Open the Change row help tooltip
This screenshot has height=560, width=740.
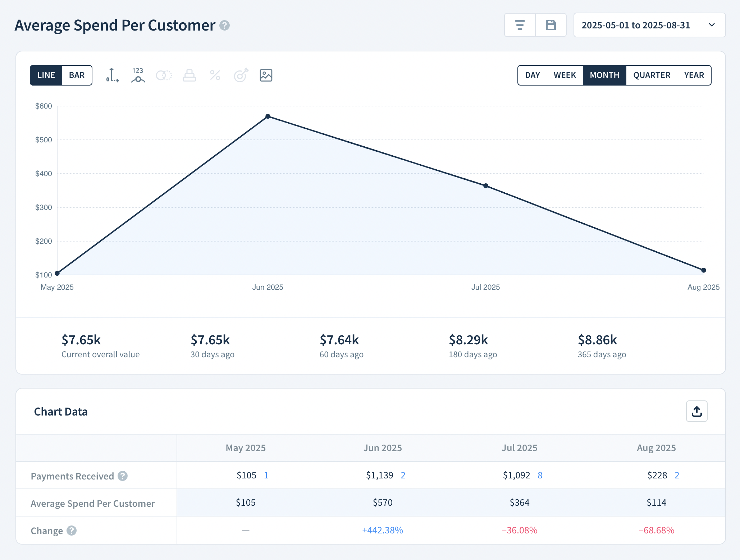coord(71,530)
